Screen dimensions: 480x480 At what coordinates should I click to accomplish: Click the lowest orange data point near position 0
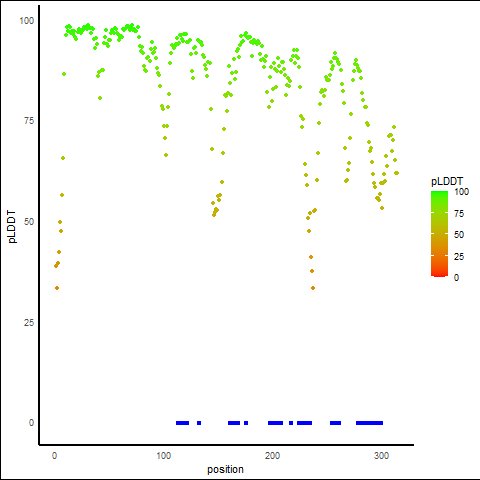pyautogui.click(x=57, y=288)
